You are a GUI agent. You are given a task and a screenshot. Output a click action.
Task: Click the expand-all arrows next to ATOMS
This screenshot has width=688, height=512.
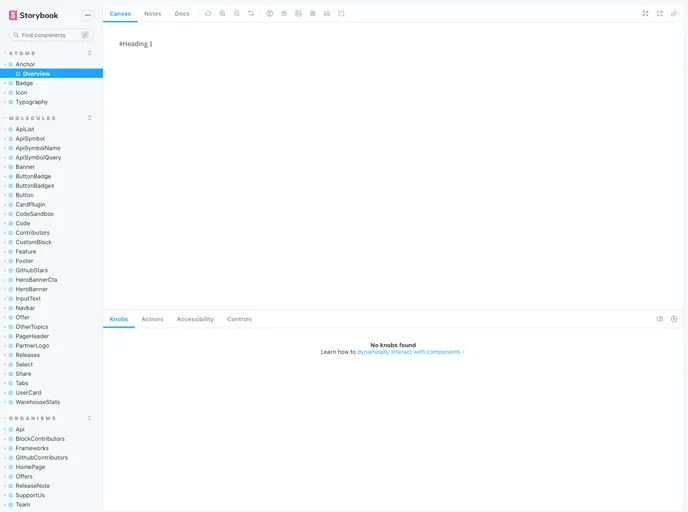click(x=90, y=53)
